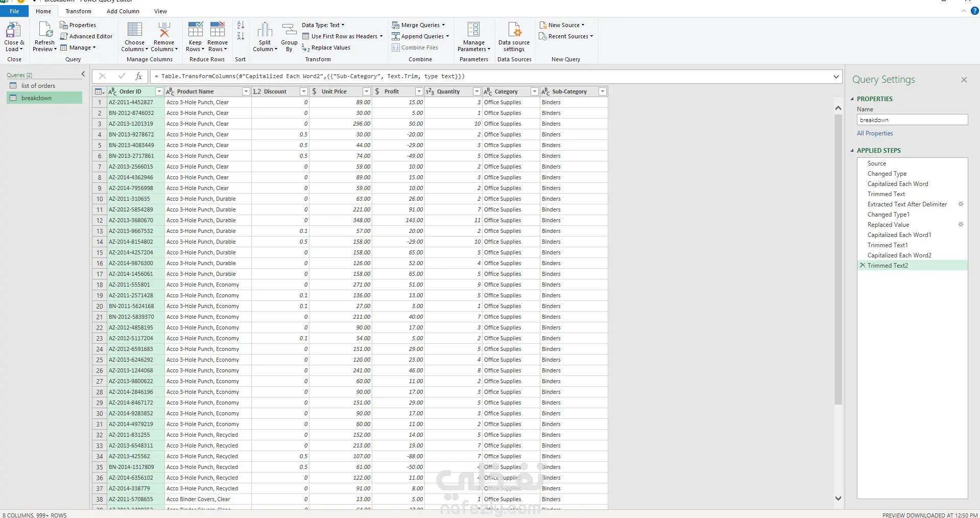Image resolution: width=980 pixels, height=518 pixels.
Task: Click the fx add step icon
Action: tap(138, 76)
